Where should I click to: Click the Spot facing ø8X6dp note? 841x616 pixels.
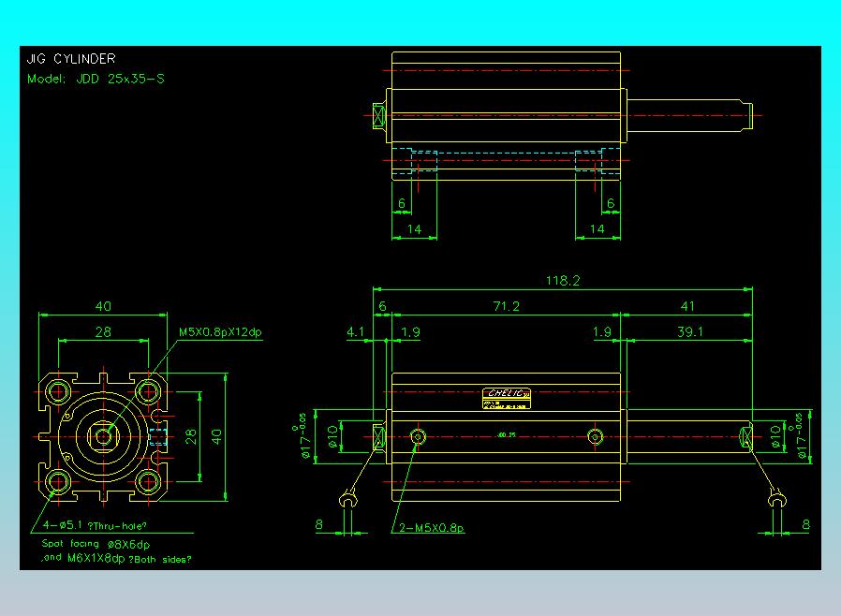(96, 544)
